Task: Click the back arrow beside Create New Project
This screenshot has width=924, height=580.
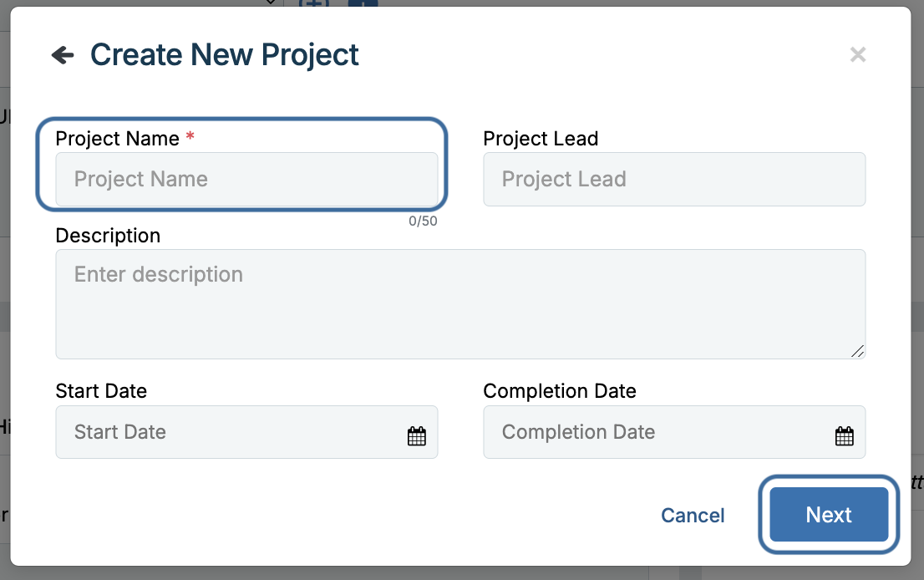Action: (x=63, y=55)
